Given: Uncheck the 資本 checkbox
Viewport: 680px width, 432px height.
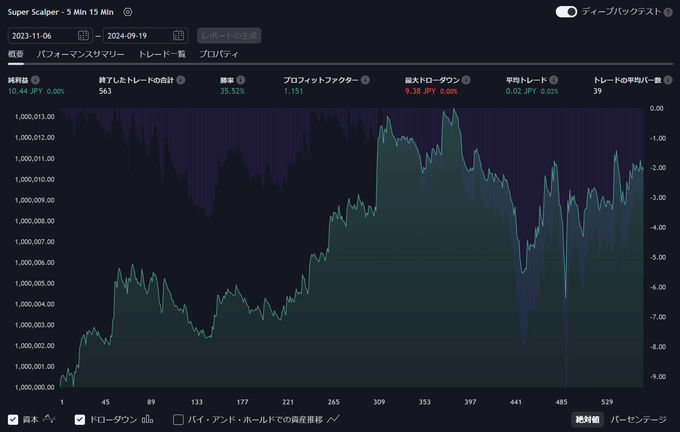Looking at the screenshot, I should 13,419.
